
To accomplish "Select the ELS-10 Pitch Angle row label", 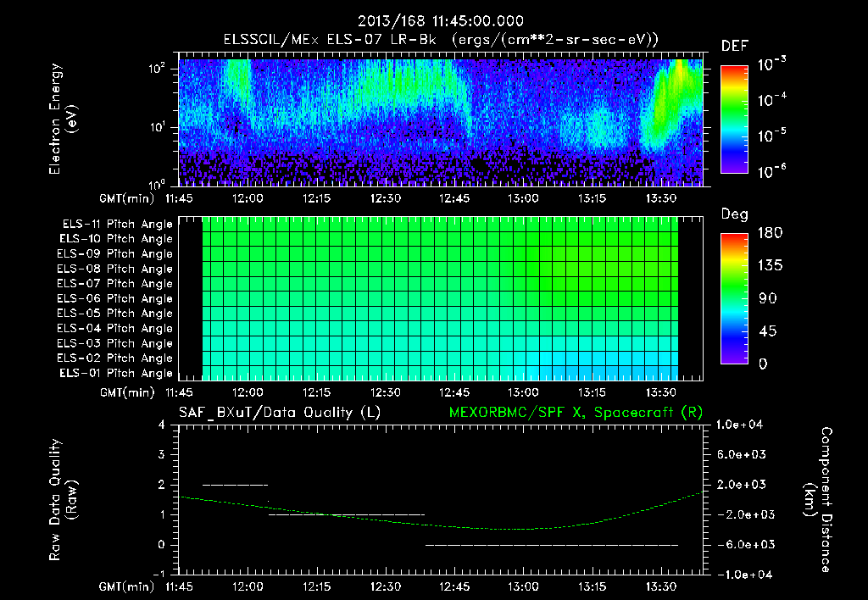I will pos(116,239).
